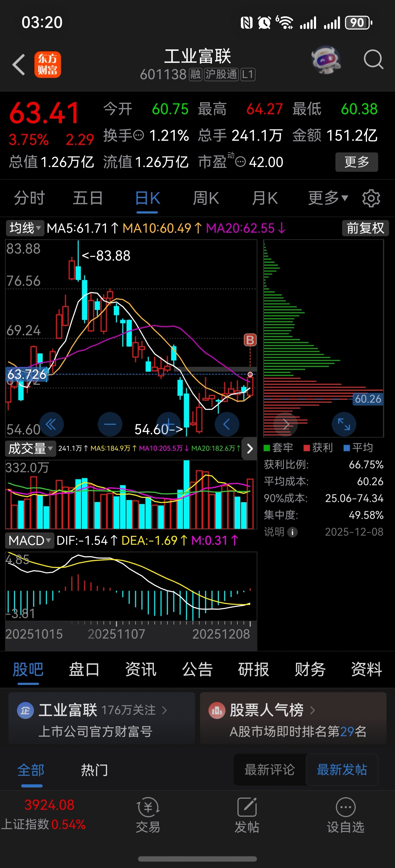This screenshot has width=395, height=868.
Task: Open the 成交量 indicator dropdown
Action: click(x=30, y=448)
